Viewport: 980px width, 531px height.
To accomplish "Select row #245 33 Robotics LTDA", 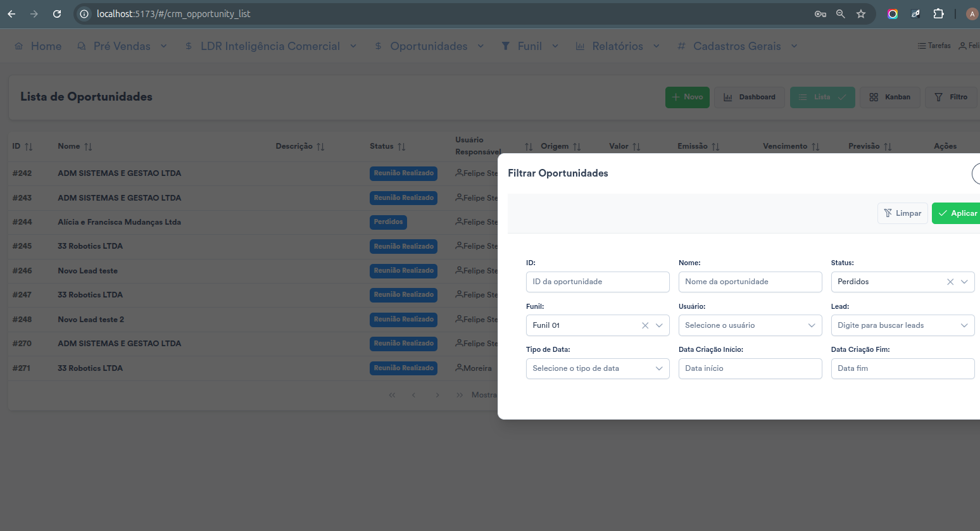I will (x=253, y=246).
